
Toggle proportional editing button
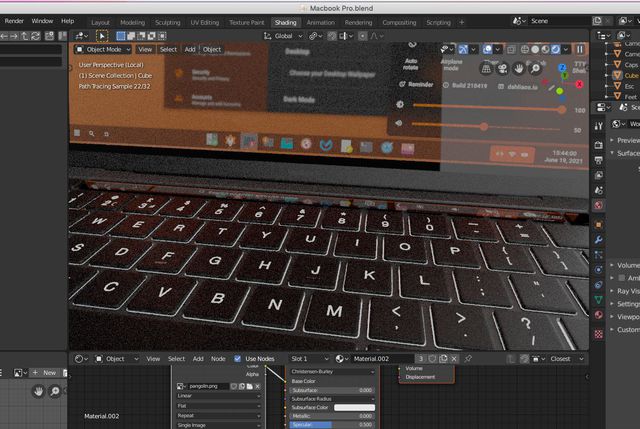[362, 36]
